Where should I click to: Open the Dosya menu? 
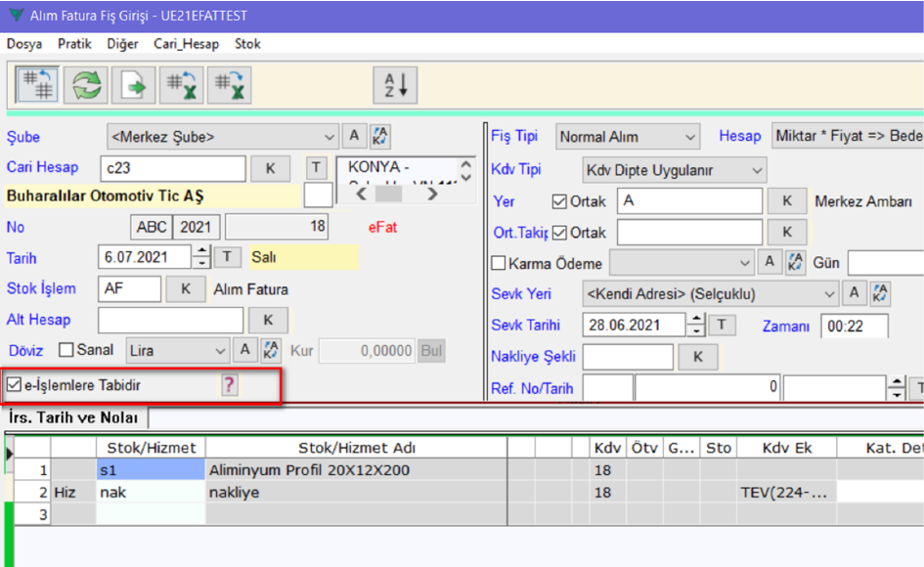[x=24, y=44]
